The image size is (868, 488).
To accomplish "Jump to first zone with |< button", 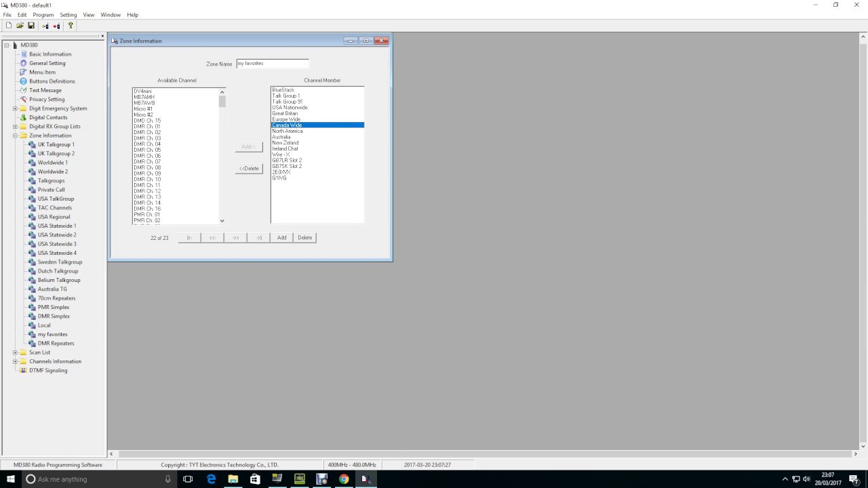I will click(x=190, y=238).
